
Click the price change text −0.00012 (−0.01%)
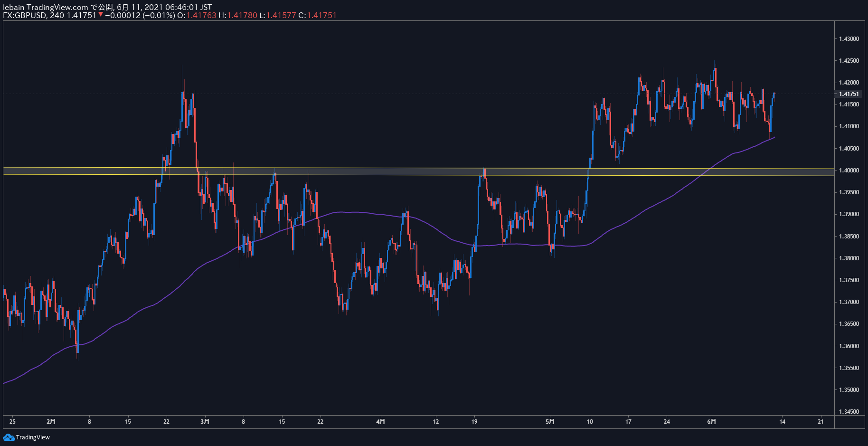point(140,15)
